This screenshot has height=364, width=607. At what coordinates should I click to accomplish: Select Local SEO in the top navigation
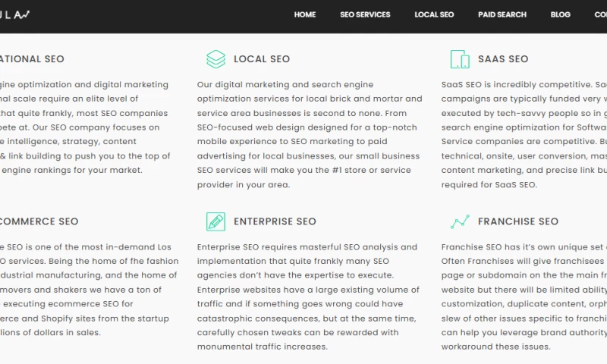click(434, 14)
